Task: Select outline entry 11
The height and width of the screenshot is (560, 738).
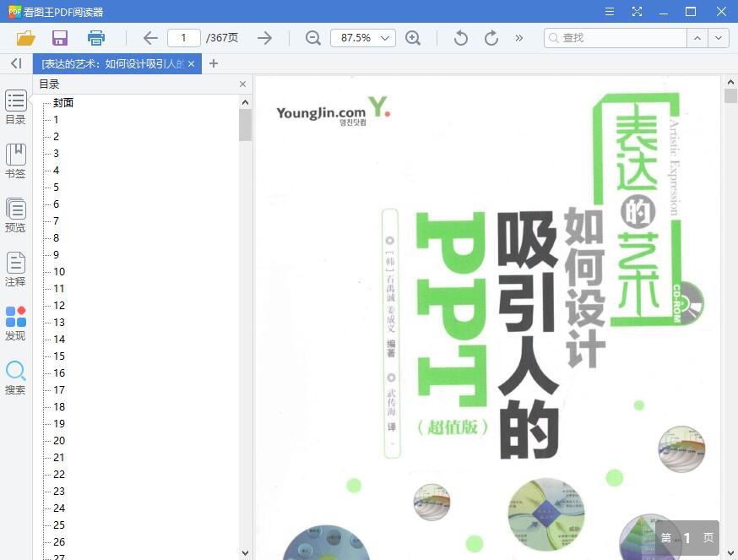Action: coord(59,288)
